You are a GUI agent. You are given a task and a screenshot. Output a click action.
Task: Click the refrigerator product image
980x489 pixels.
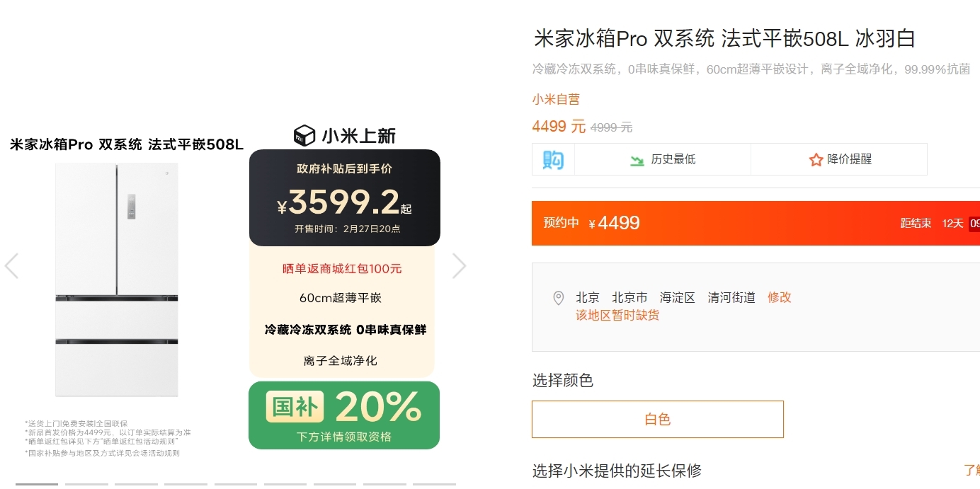[x=117, y=280]
